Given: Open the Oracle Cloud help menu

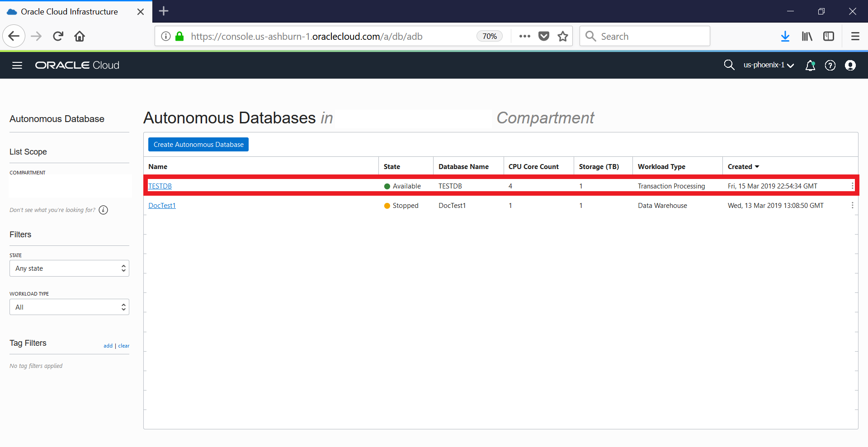Looking at the screenshot, I should point(830,66).
